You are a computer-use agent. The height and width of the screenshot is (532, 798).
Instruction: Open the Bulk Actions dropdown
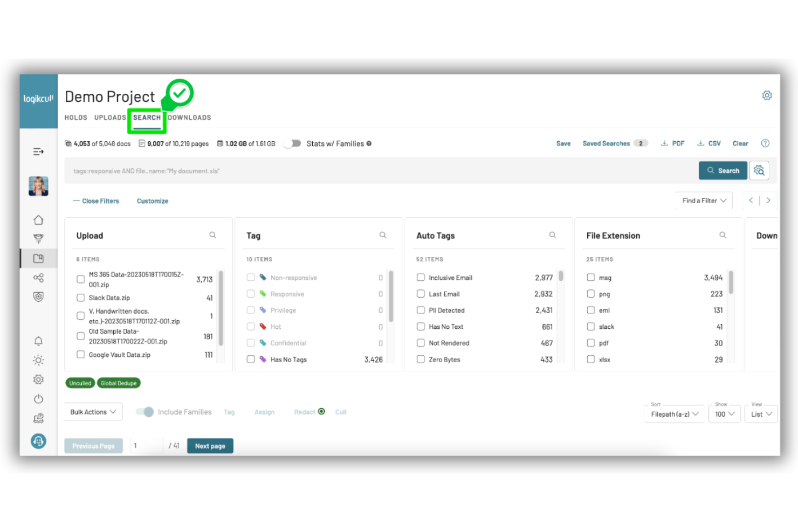coord(93,412)
